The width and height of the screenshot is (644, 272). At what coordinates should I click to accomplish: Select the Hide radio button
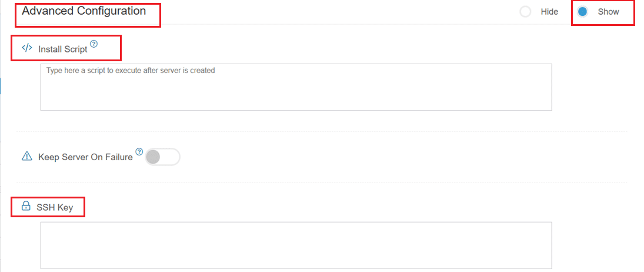click(525, 12)
